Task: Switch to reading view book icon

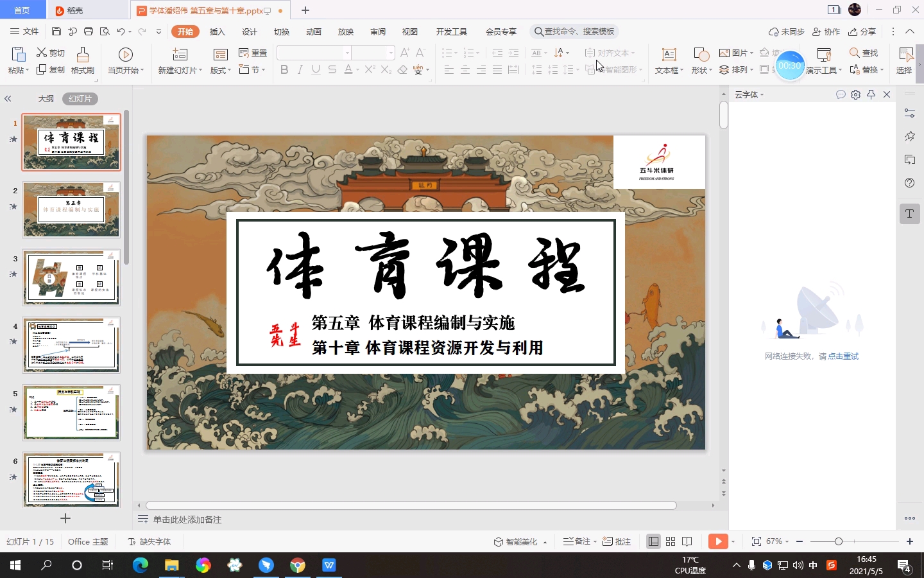Action: (x=687, y=541)
